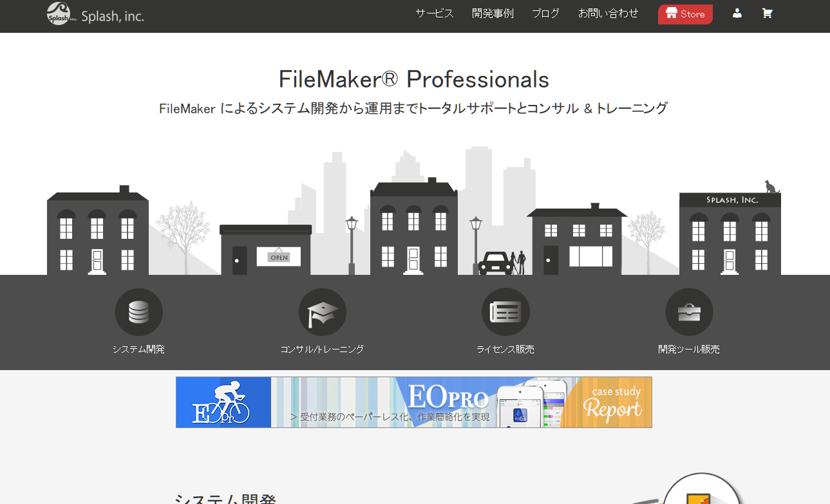Open the 開発事例 menu
Viewport: 830px width, 504px height.
tap(493, 13)
